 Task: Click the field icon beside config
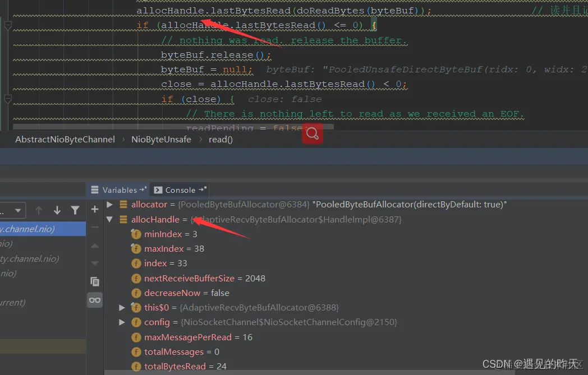click(x=136, y=322)
